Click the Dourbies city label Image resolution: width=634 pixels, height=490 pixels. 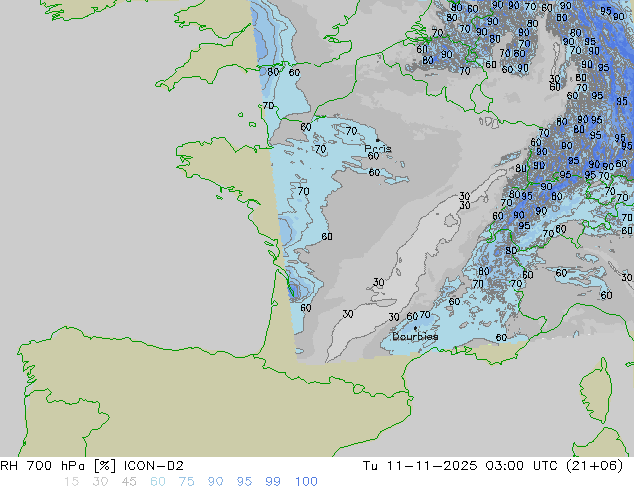(x=415, y=336)
